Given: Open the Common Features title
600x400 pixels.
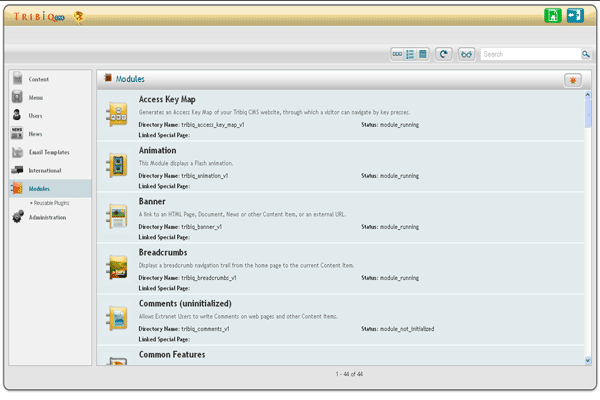Looking at the screenshot, I should tap(172, 354).
